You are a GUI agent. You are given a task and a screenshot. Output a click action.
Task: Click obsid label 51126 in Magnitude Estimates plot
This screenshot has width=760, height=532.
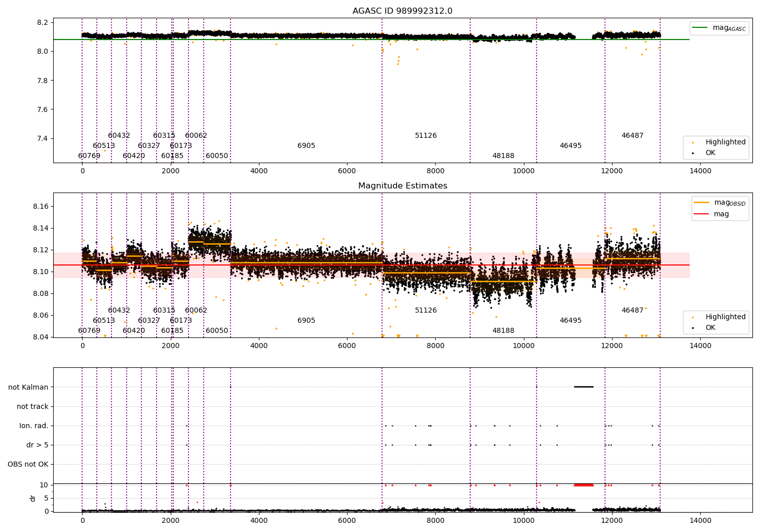[x=426, y=311]
